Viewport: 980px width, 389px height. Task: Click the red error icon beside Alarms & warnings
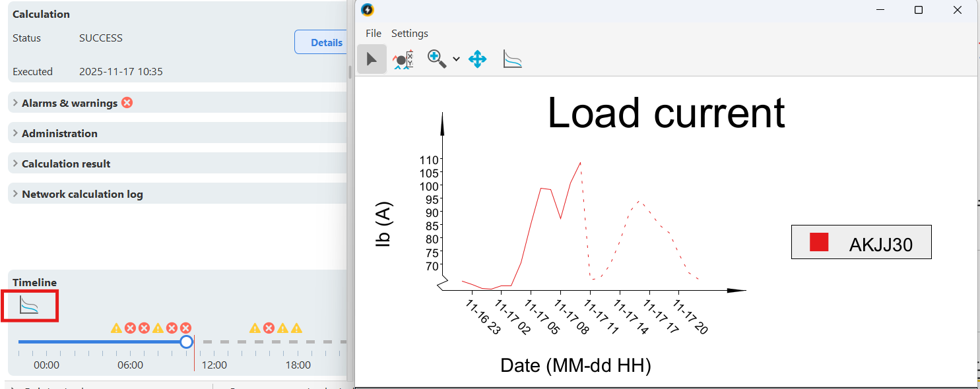tap(127, 103)
